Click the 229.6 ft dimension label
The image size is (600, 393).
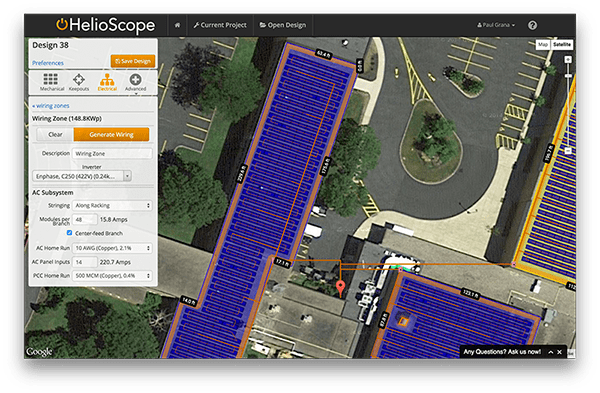242,174
